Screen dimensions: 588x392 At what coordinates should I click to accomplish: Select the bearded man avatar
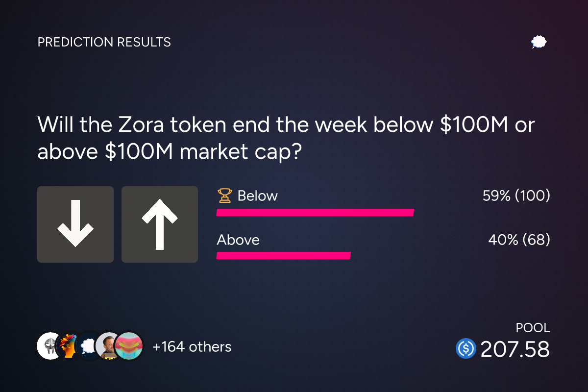tap(108, 346)
